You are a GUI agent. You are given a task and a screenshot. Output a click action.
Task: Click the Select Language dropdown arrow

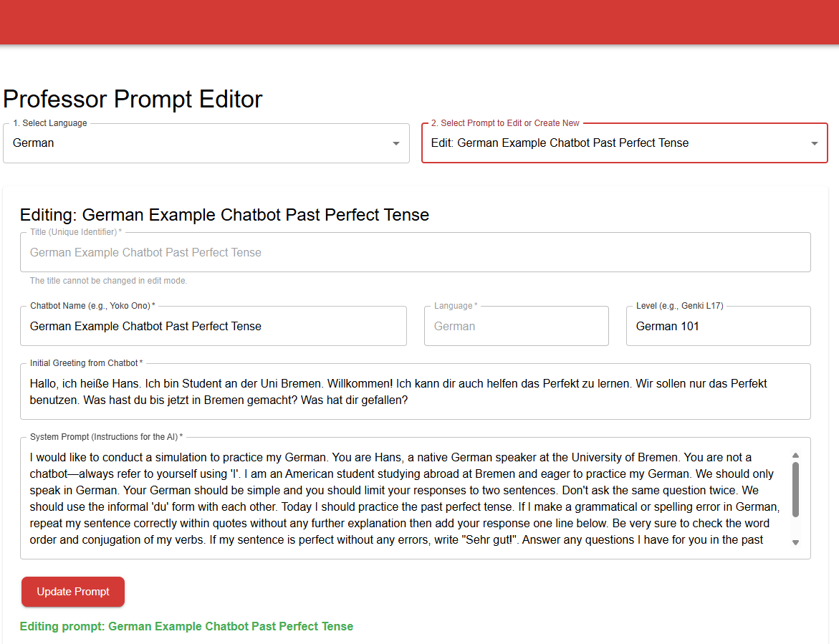coord(395,143)
